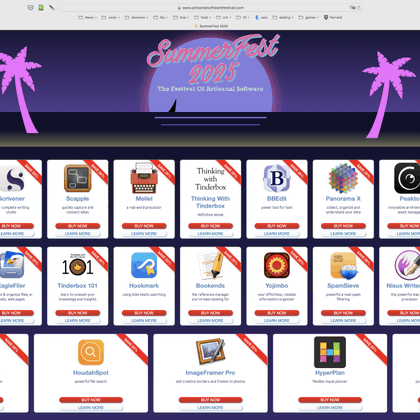
Task: Click the leftmost toolbar extension icon
Action: tap(30, 7)
